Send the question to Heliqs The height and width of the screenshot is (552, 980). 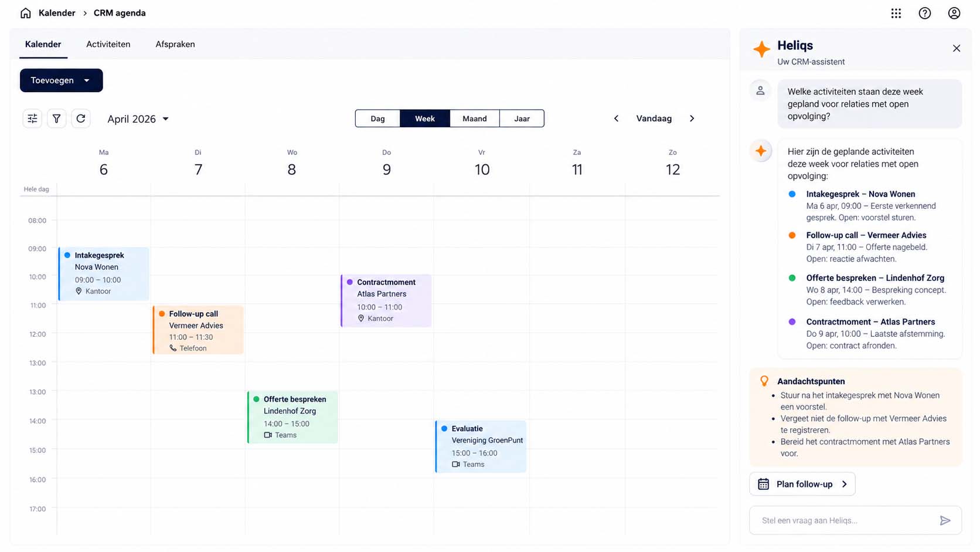(945, 520)
